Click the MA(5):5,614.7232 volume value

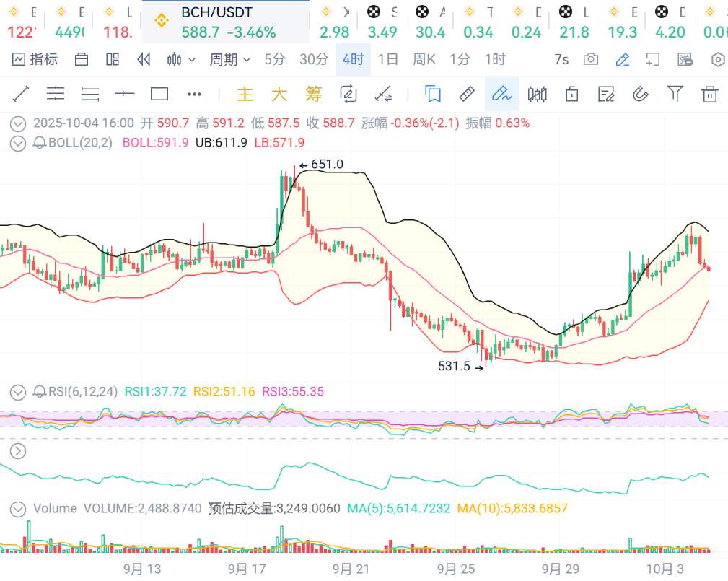[399, 509]
